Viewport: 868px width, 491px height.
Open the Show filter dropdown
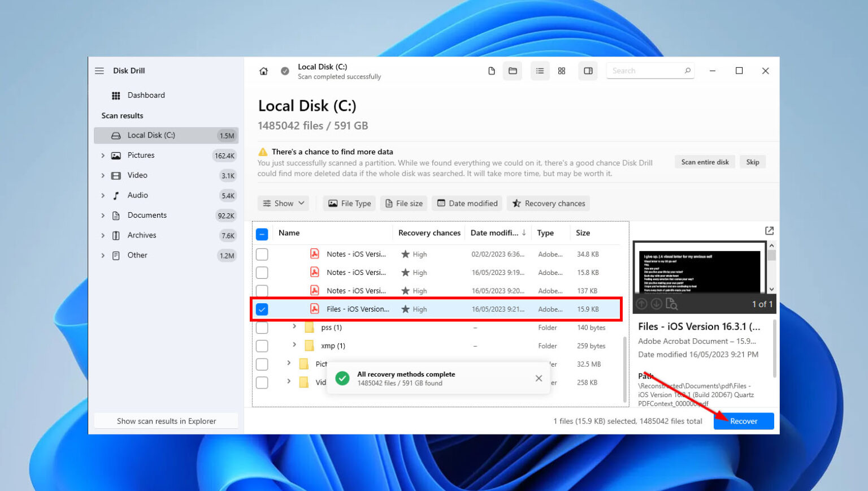(x=283, y=203)
